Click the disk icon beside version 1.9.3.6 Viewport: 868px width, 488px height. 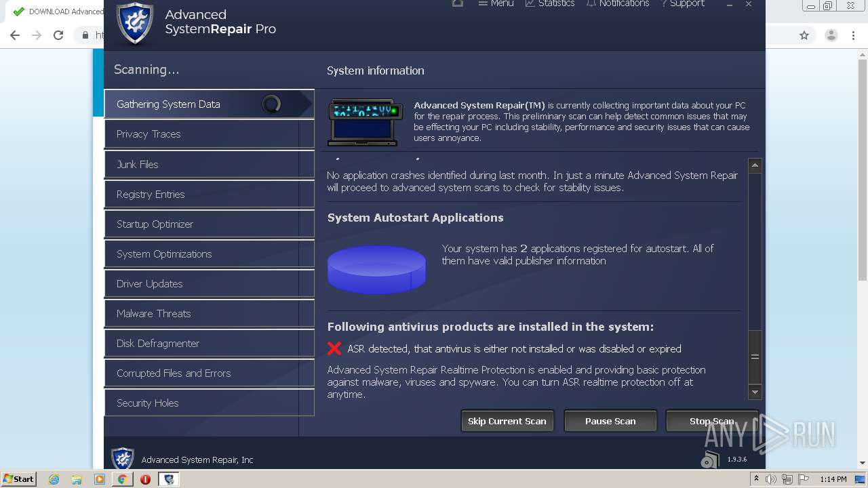pyautogui.click(x=710, y=460)
